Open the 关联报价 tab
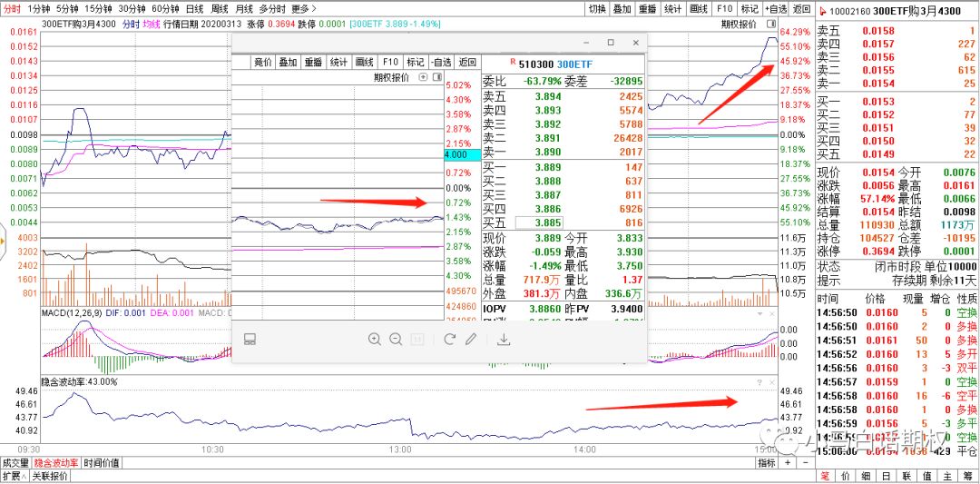This screenshot has width=980, height=484. pyautogui.click(x=50, y=477)
